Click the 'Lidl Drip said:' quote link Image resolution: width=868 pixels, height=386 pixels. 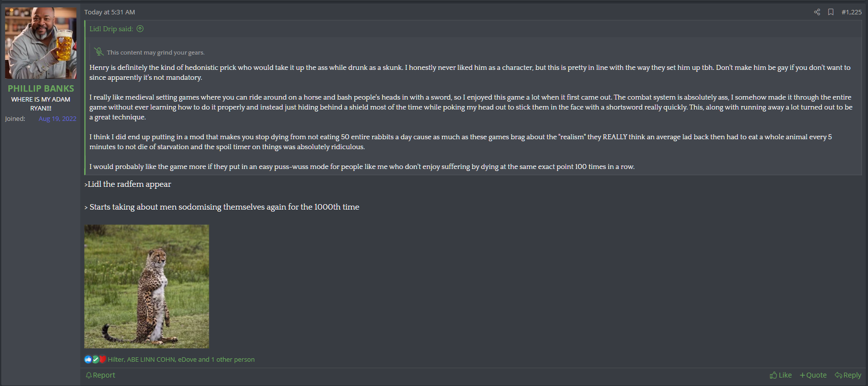pyautogui.click(x=111, y=29)
